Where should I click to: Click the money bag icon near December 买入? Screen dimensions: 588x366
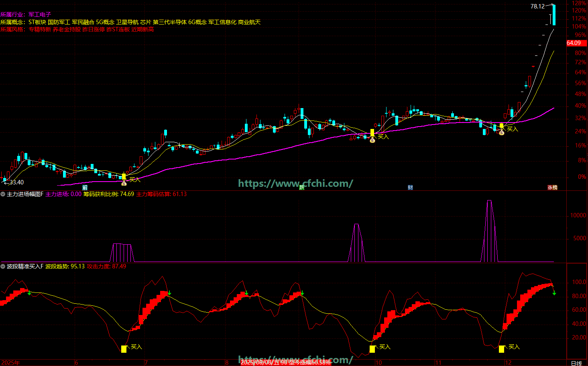501,132
